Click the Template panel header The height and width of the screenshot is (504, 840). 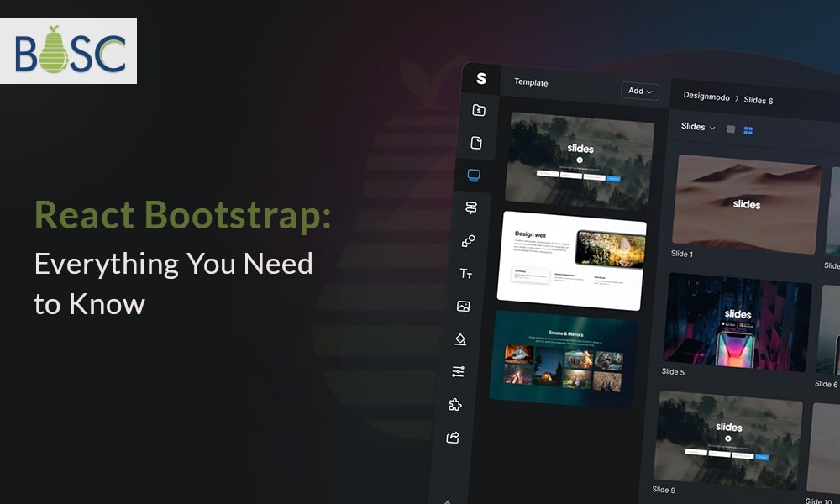point(531,83)
